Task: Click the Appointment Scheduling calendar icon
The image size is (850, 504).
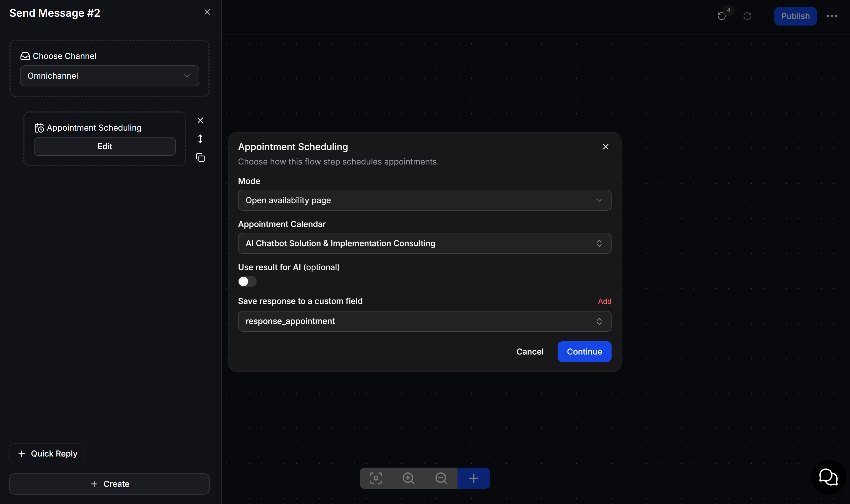Action: coord(39,128)
